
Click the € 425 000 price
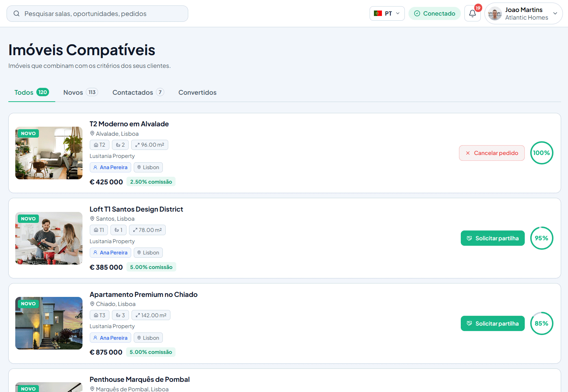(106, 182)
